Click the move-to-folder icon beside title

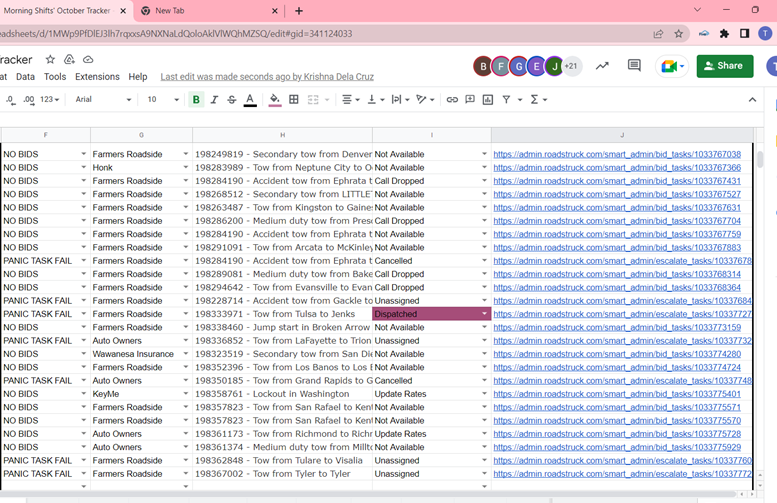69,59
